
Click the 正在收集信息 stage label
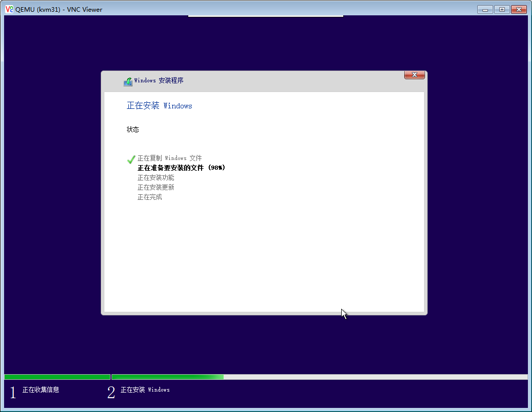41,390
